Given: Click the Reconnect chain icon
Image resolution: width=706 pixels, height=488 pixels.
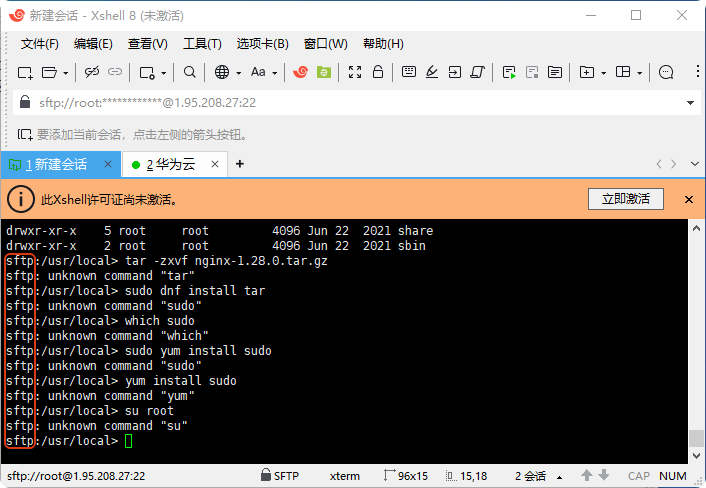Looking at the screenshot, I should point(115,72).
